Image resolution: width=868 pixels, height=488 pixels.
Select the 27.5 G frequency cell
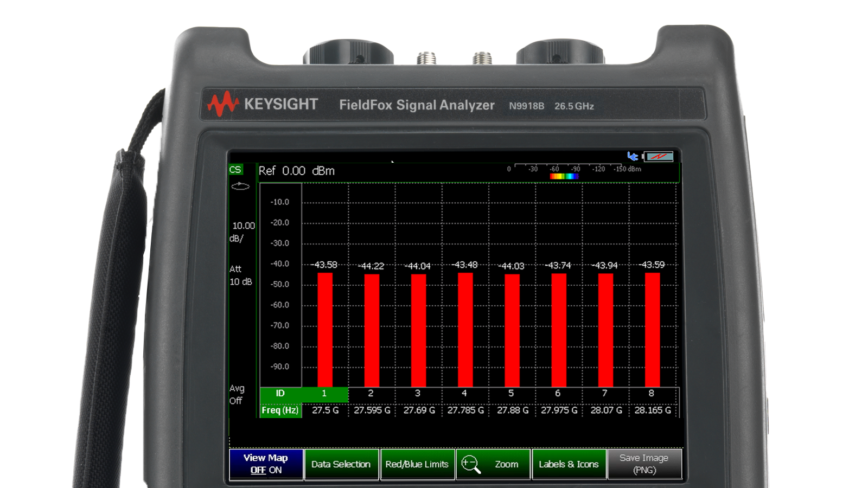[x=325, y=410]
